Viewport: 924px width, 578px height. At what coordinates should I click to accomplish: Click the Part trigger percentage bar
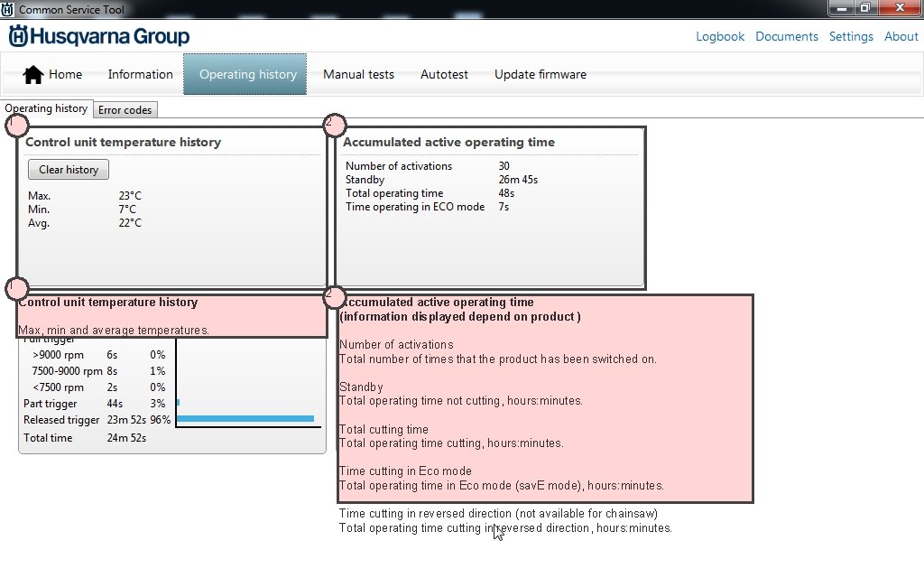179,403
